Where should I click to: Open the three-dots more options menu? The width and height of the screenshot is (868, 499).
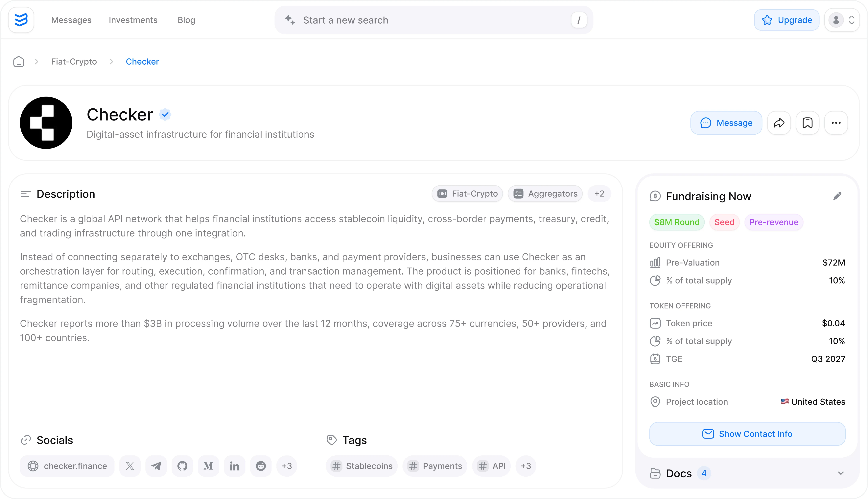click(x=836, y=123)
